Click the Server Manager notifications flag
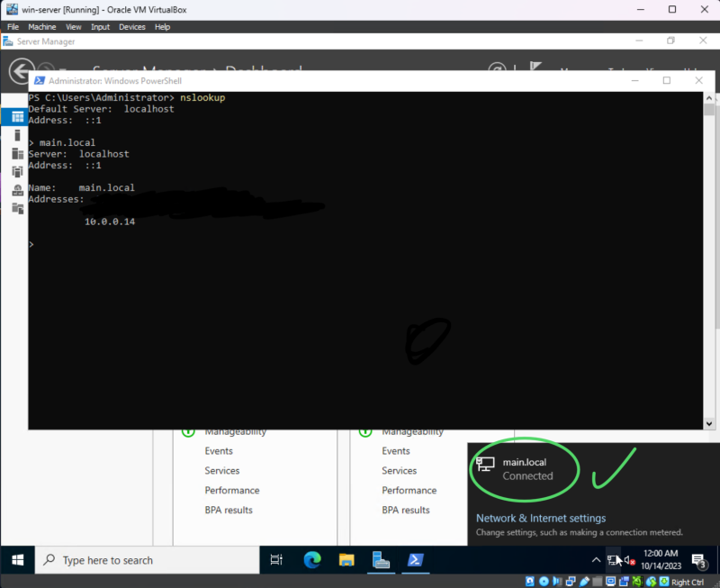 [x=535, y=70]
